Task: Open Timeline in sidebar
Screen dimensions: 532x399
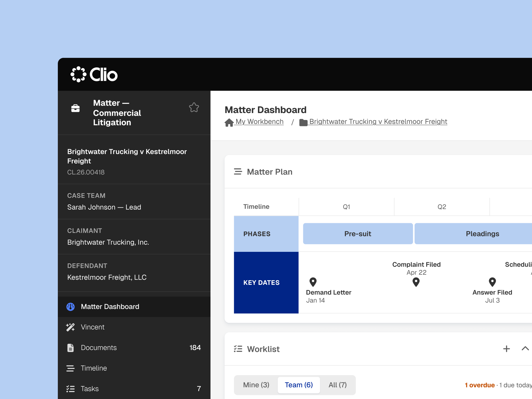Action: (x=134, y=368)
